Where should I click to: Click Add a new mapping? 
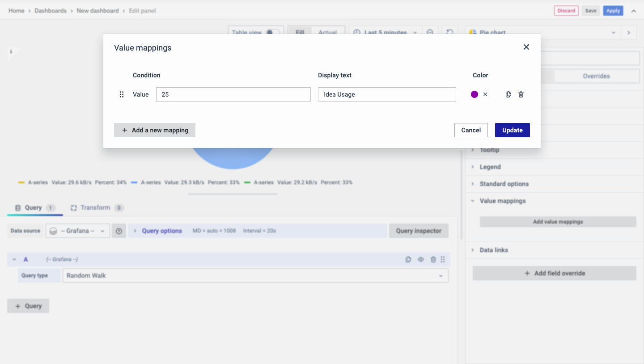155,130
